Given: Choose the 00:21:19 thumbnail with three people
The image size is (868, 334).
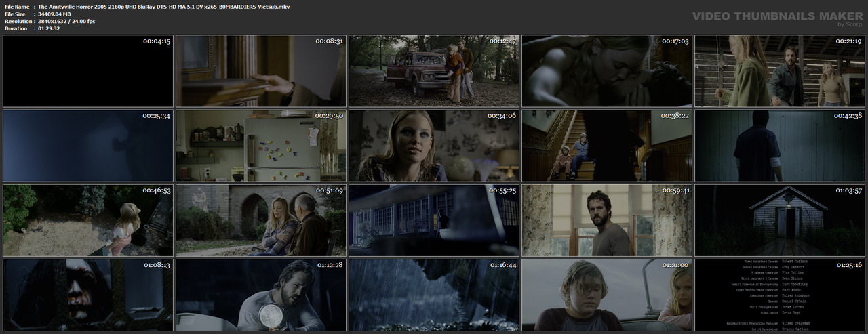Looking at the screenshot, I should coord(780,71).
